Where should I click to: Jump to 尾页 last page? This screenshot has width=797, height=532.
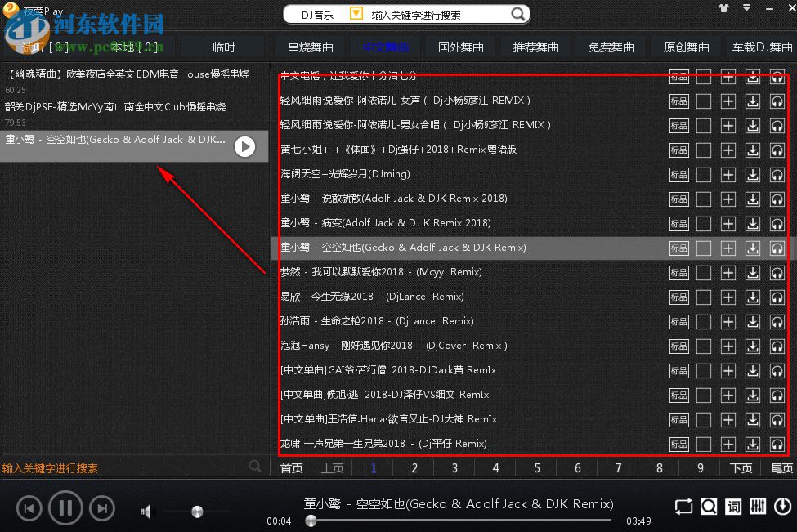tap(781, 468)
